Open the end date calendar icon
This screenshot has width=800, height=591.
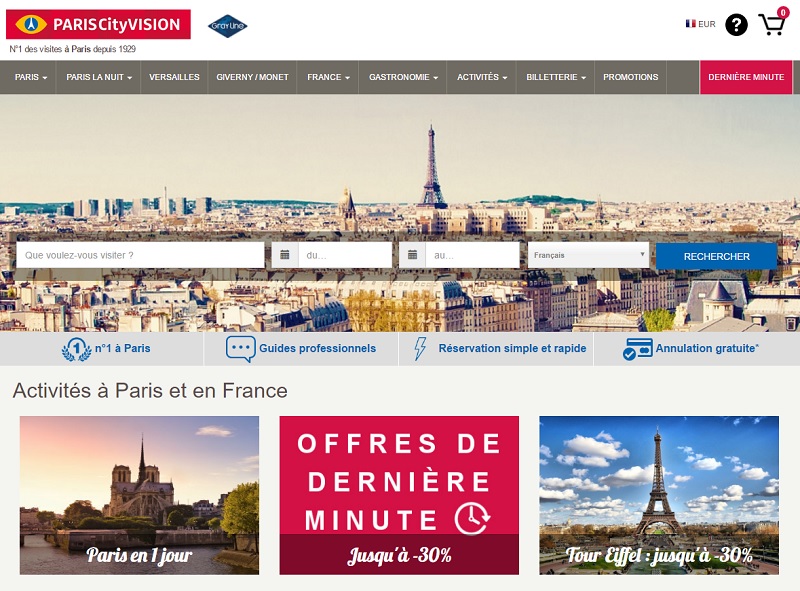coord(412,255)
